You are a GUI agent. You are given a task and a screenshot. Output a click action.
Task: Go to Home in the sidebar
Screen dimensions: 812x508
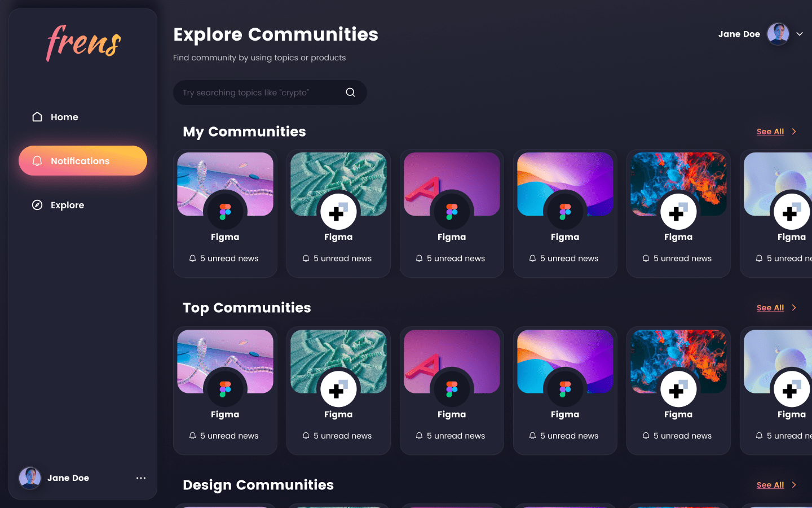pyautogui.click(x=64, y=117)
